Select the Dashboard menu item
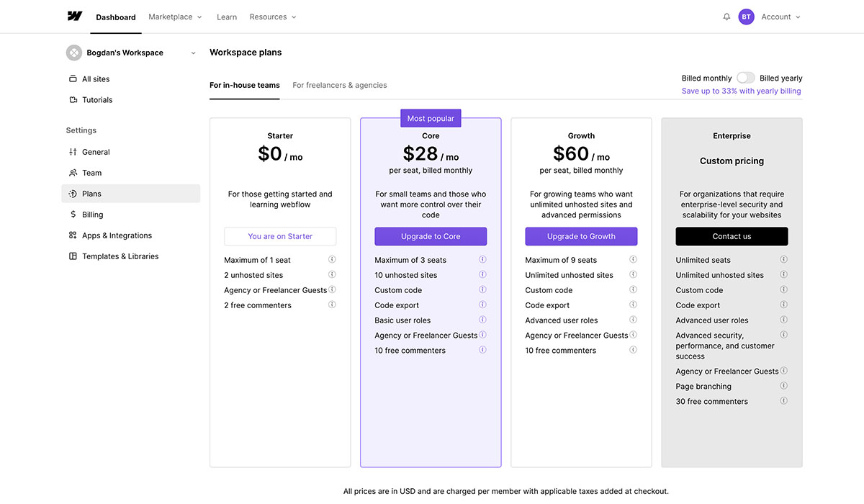Screen dimensions: 864x504 pos(115,17)
